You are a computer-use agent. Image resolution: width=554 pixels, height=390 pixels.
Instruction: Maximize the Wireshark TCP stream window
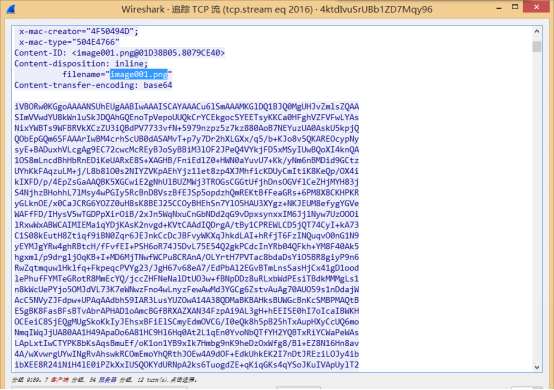(x=515, y=7)
